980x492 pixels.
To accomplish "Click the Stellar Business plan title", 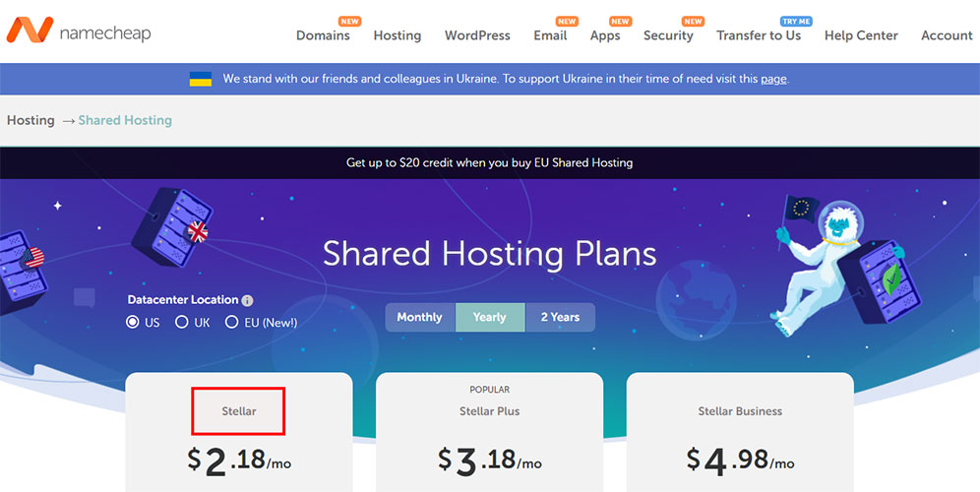I will (740, 411).
